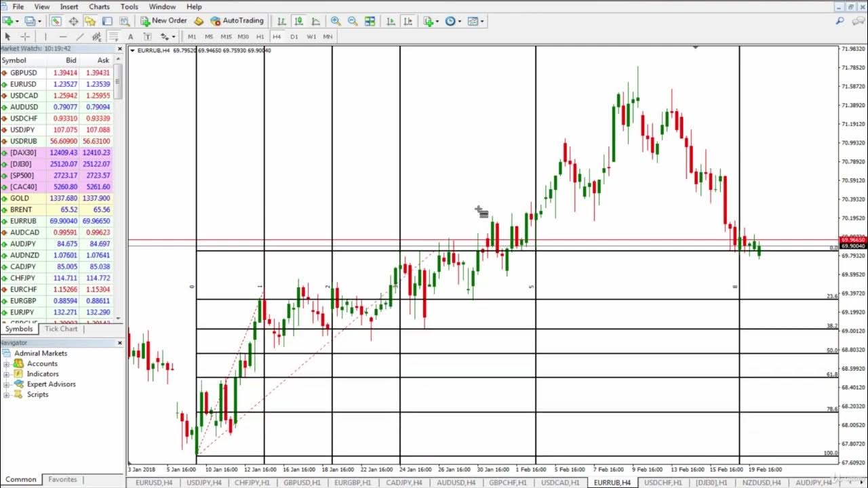This screenshot has height=488, width=868.
Task: Open the Charts menu
Action: (x=99, y=7)
